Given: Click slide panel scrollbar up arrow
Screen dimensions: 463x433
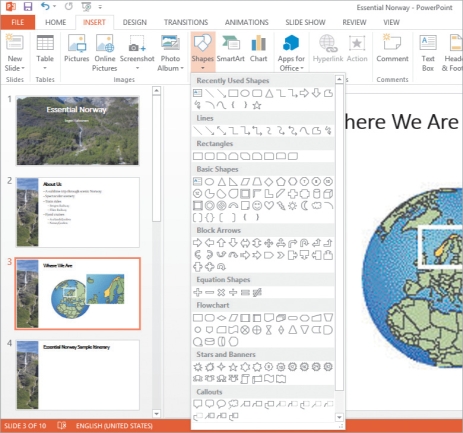Looking at the screenshot, I should click(156, 90).
